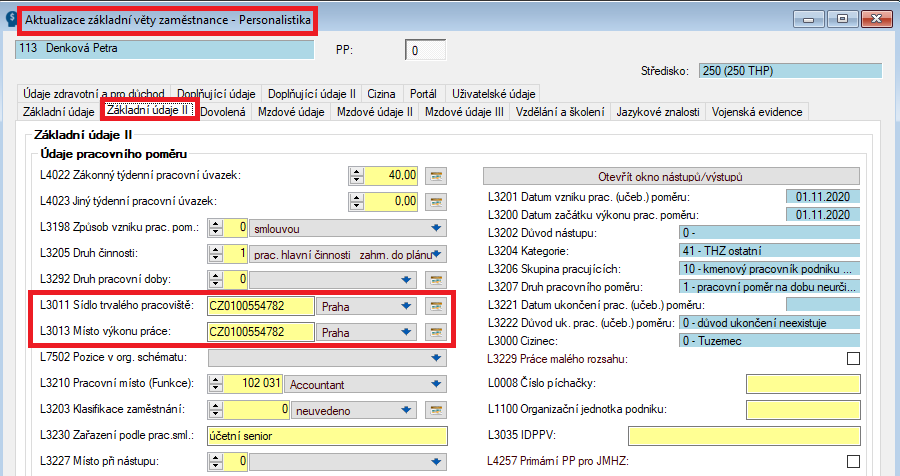
Task: Click spinner arrows for L3203 Klasifikace zaměstnání
Action: [214, 410]
